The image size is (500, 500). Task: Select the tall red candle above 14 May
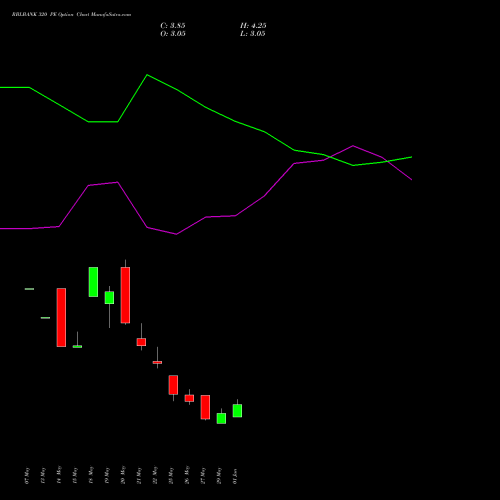[x=61, y=317]
